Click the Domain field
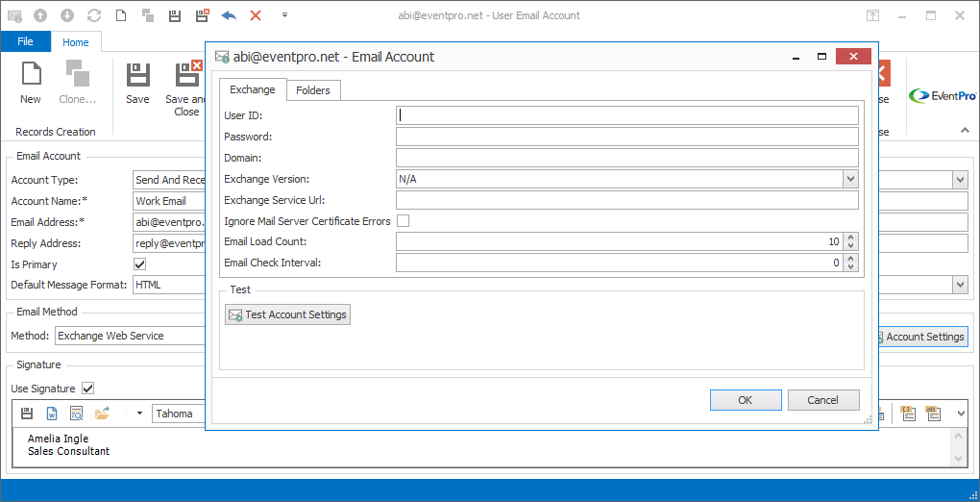Viewport: 980px width, 502px height. [x=626, y=158]
